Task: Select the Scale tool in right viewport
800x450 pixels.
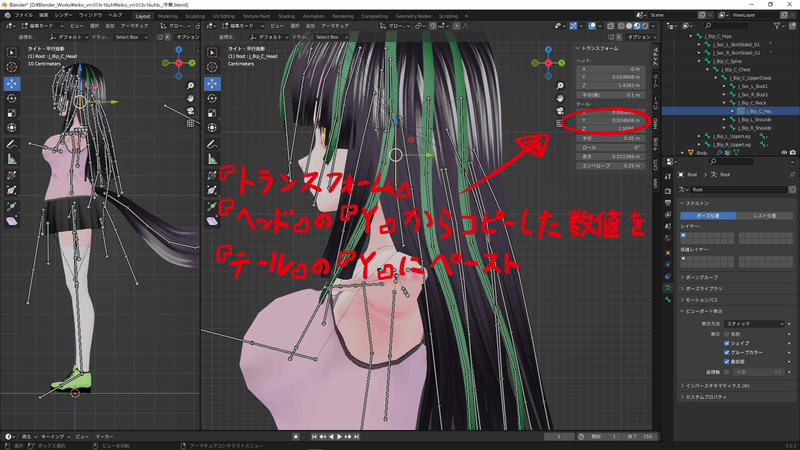Action: pyautogui.click(x=212, y=113)
